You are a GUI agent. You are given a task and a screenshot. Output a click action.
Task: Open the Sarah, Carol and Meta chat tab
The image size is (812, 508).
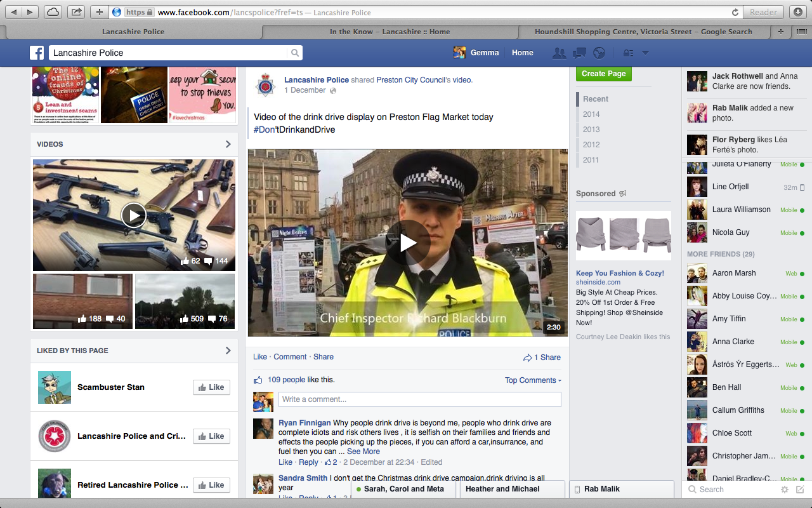tap(403, 489)
